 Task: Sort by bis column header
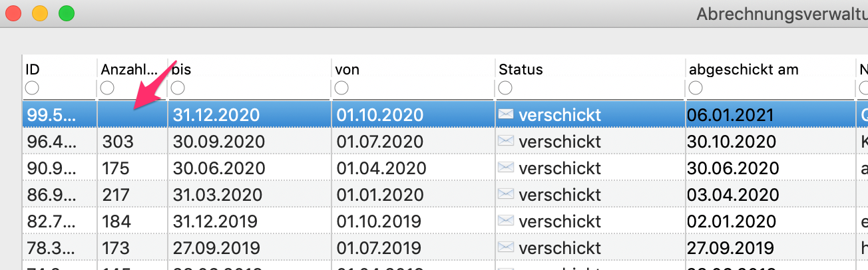pos(182,69)
